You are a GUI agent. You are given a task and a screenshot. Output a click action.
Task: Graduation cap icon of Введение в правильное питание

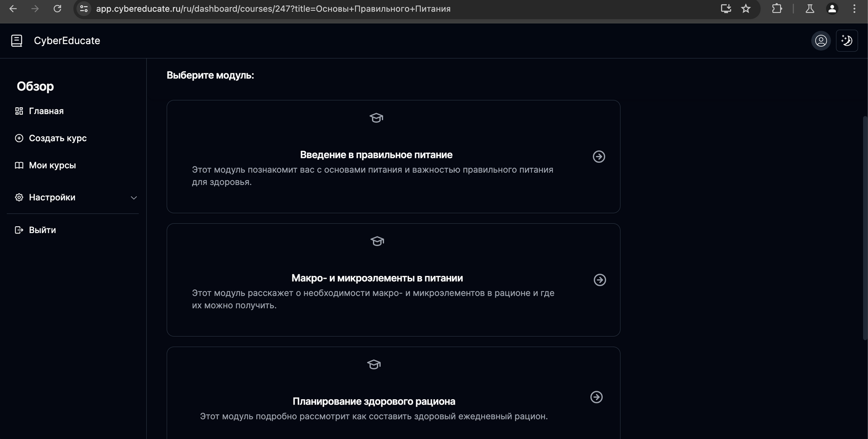coord(376,118)
